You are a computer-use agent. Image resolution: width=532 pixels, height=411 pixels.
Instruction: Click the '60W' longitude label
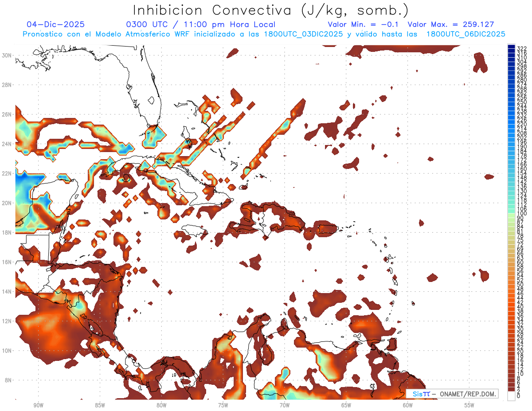click(x=408, y=405)
